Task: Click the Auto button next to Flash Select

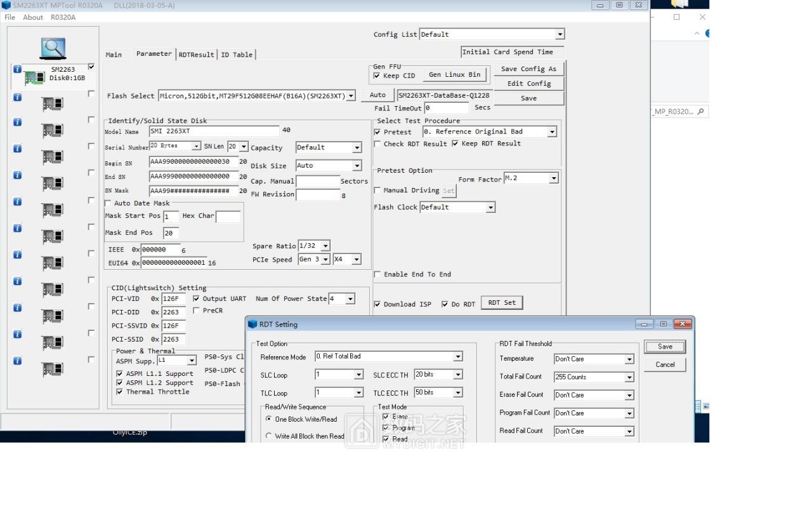Action: [377, 95]
